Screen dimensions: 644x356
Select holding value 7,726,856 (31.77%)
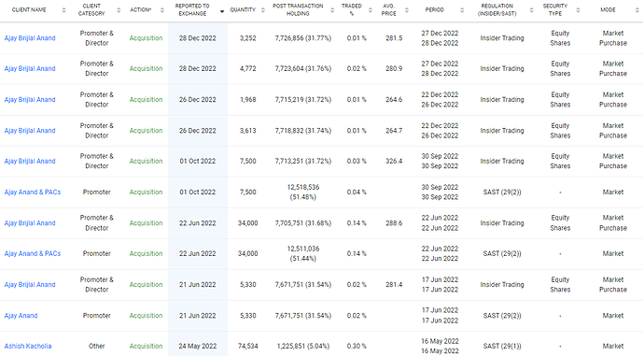click(x=303, y=38)
